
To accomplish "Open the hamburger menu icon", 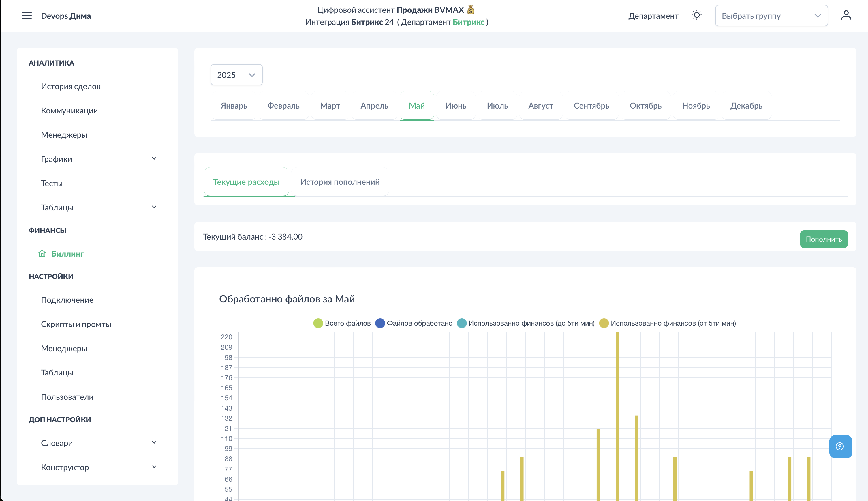I will tap(27, 16).
